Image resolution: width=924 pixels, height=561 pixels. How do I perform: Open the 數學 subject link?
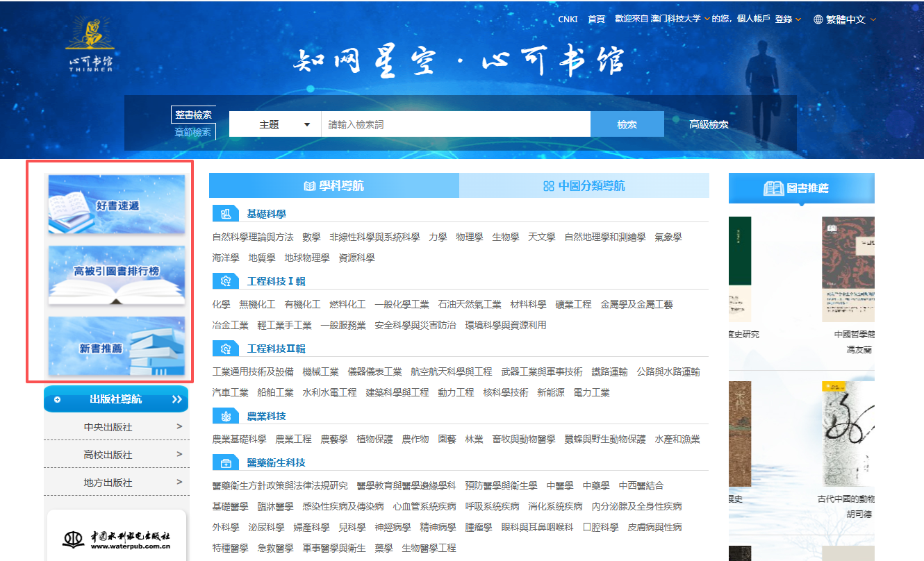tap(311, 237)
